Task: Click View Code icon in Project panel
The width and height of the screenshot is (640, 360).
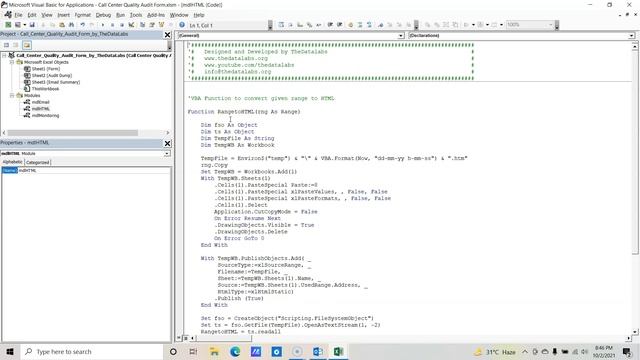Action: pyautogui.click(x=6, y=45)
